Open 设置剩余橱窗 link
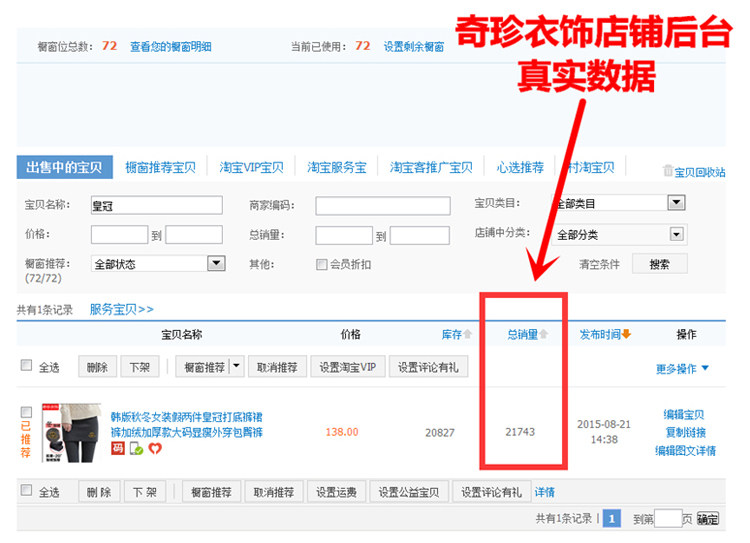Screen dimensions: 750x543 tap(414, 46)
